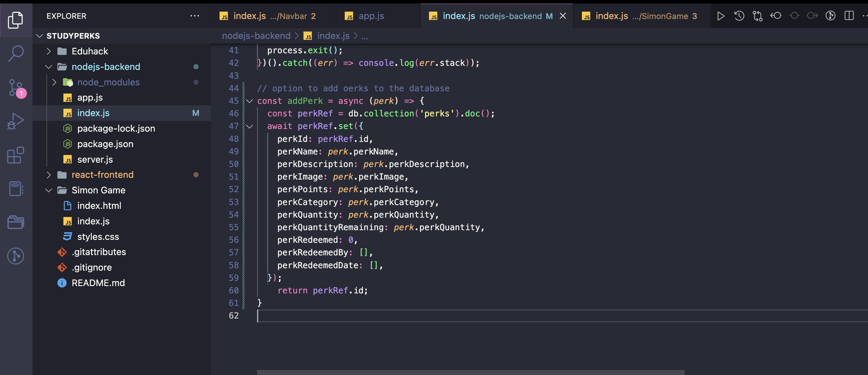Screen dimensions: 868x375
Task: Open server.js from the explorer
Action: tap(95, 159)
